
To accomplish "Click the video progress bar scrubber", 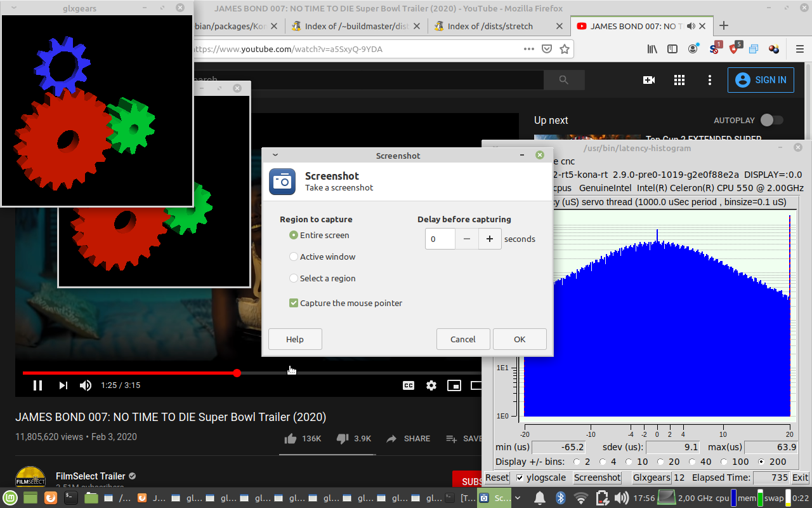I will coord(237,373).
